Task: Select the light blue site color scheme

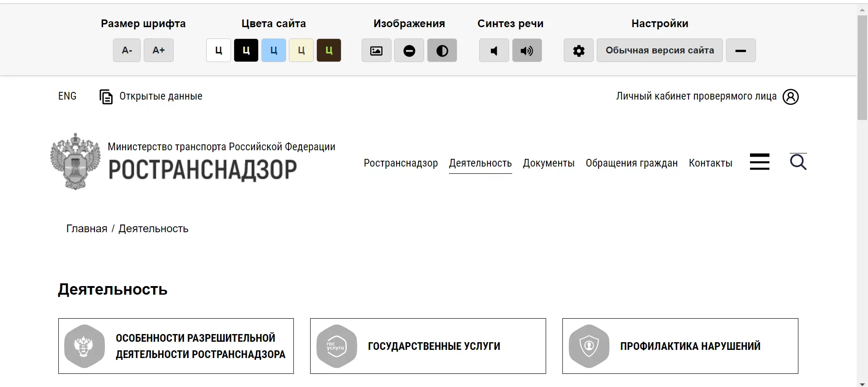Action: (274, 50)
